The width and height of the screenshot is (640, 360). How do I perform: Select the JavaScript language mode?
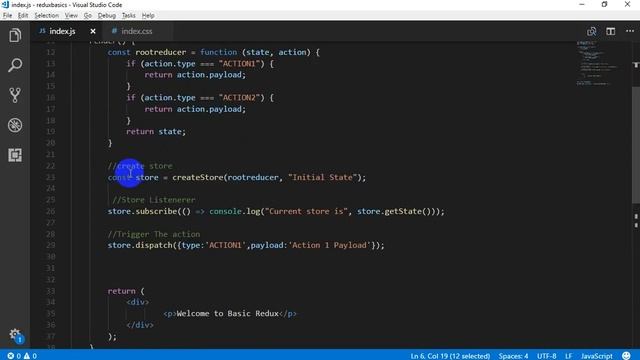tap(596, 356)
